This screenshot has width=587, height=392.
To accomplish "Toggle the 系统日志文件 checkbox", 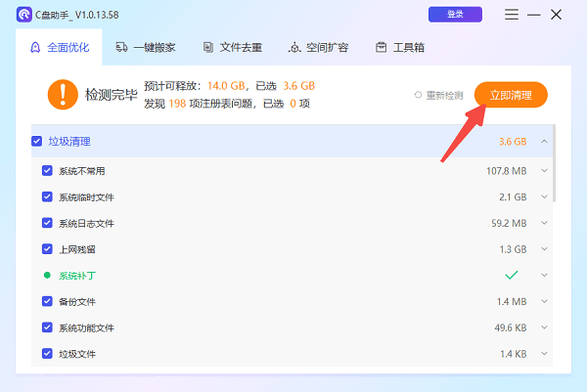I will (47, 223).
